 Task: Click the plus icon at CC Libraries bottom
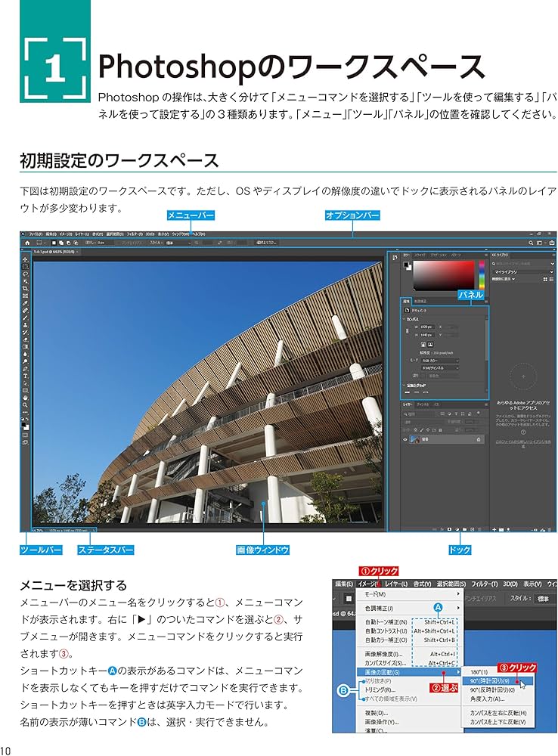click(494, 529)
